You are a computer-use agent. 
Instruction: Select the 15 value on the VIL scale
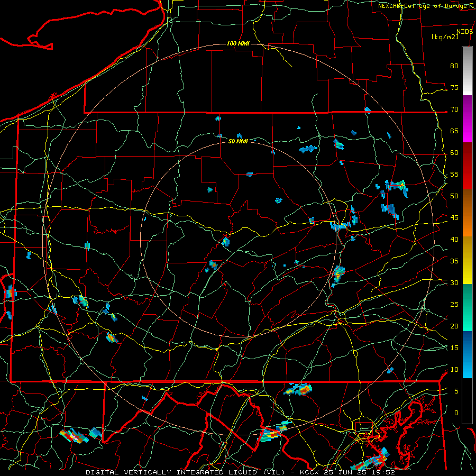pos(454,347)
